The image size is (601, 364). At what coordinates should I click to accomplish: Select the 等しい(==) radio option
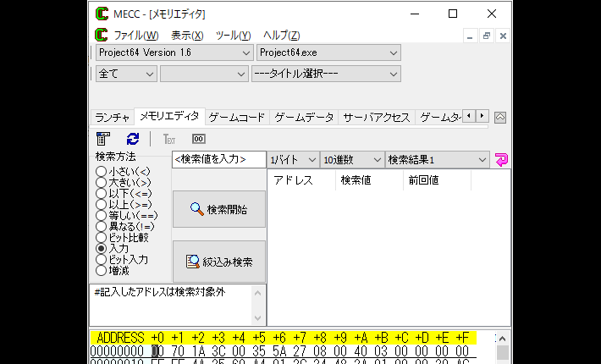pos(102,215)
